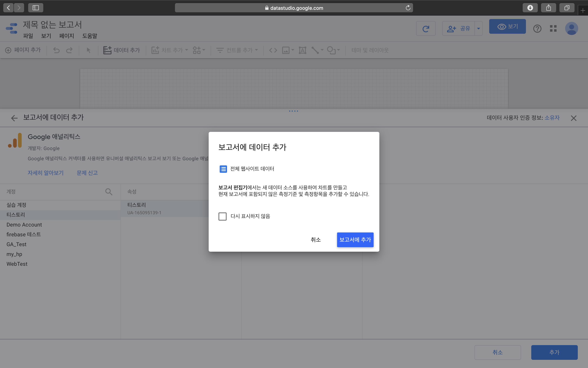
Task: Click the redo arrow icon
Action: 69,50
